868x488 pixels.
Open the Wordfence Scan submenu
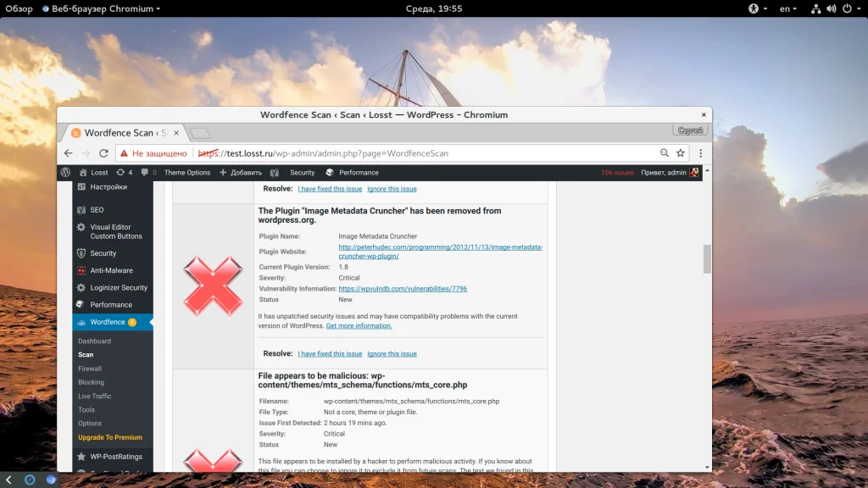click(x=86, y=355)
